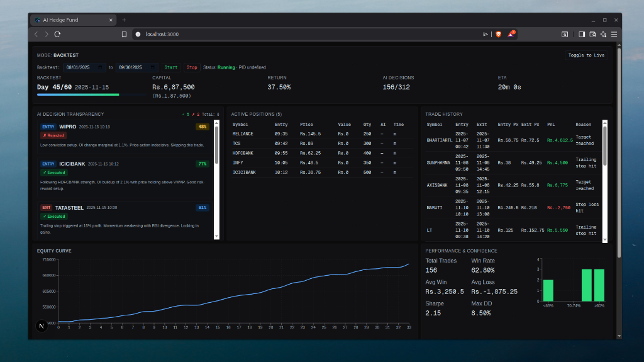Reload the localhost page
Image resolution: width=644 pixels, height=362 pixels.
click(57, 34)
